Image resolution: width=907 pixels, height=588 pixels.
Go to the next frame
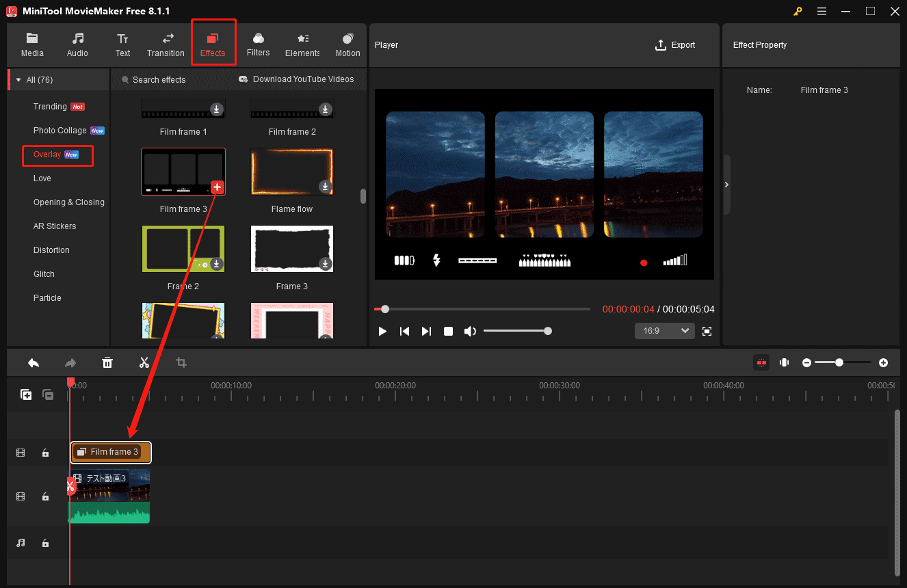(426, 331)
